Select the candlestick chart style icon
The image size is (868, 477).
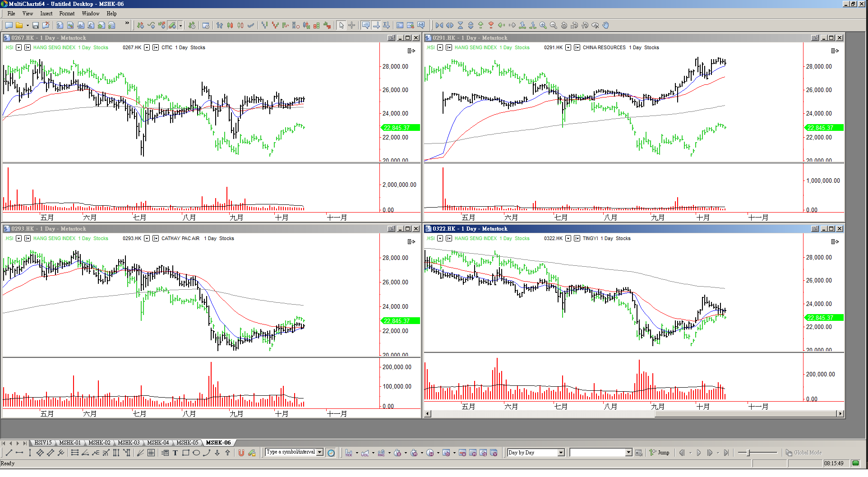[230, 26]
